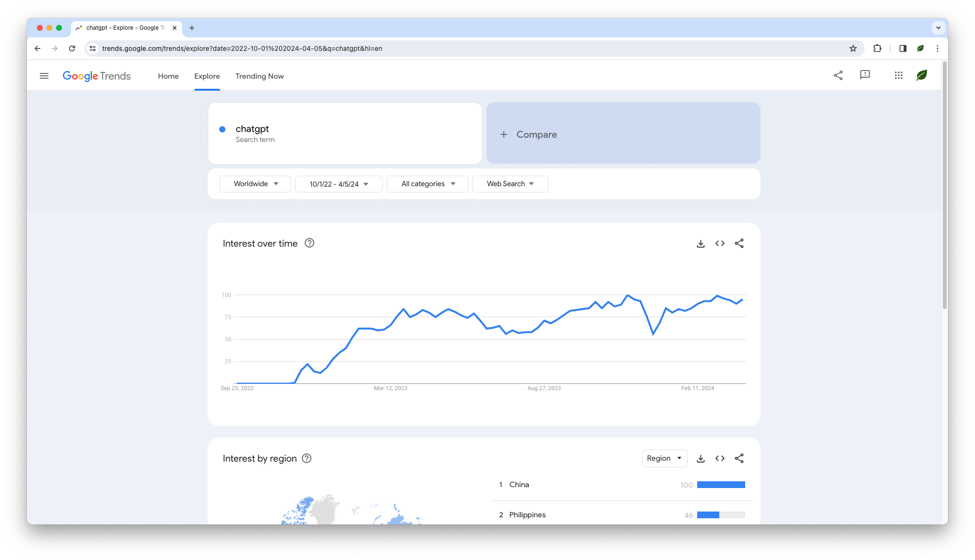Click the address bar URL
Image resolution: width=975 pixels, height=560 pixels.
pos(242,48)
